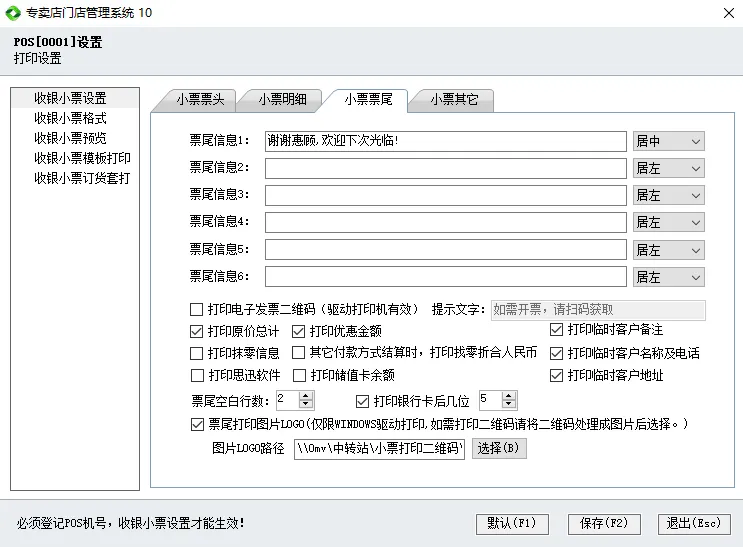The width and height of the screenshot is (743, 547).
Task: Click the 票尾信息3 text field
Action: point(445,195)
